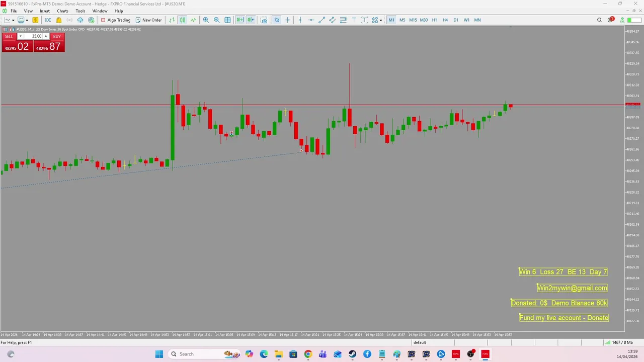Switch chart to bar chart style

172,20
